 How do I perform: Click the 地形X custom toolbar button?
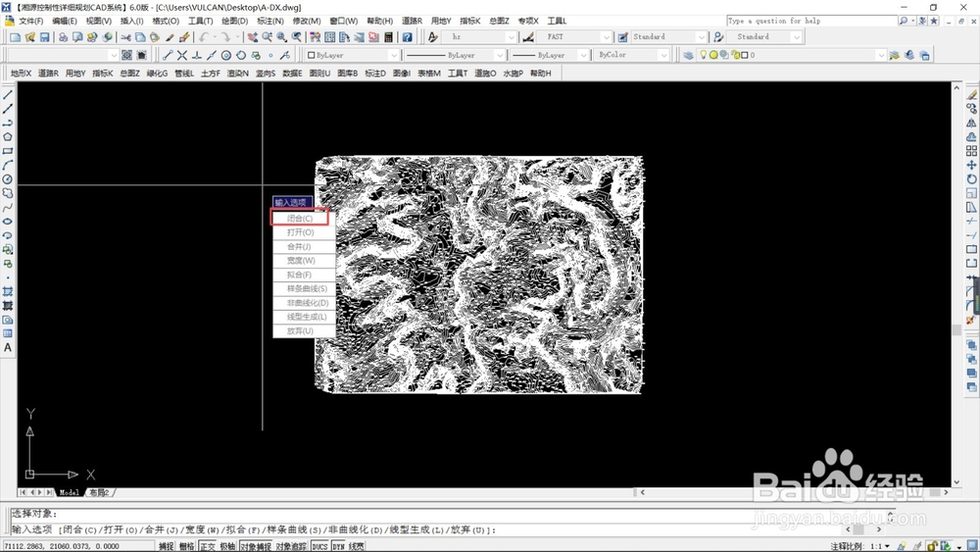point(21,74)
